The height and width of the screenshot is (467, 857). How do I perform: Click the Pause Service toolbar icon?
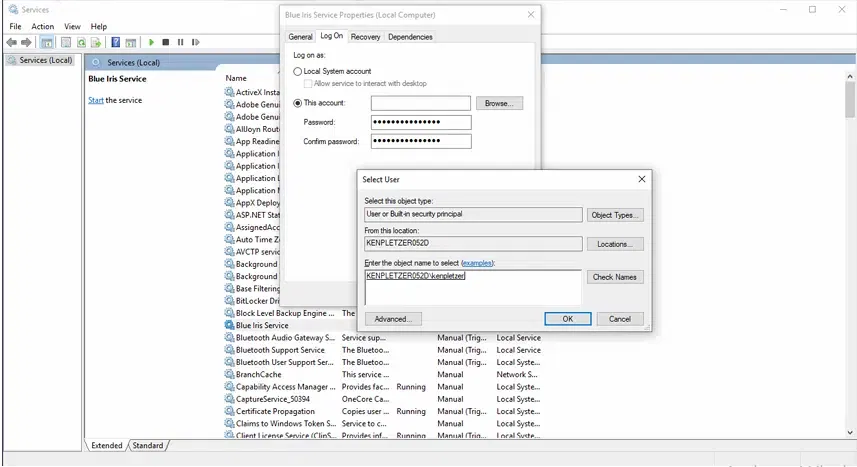click(x=180, y=42)
